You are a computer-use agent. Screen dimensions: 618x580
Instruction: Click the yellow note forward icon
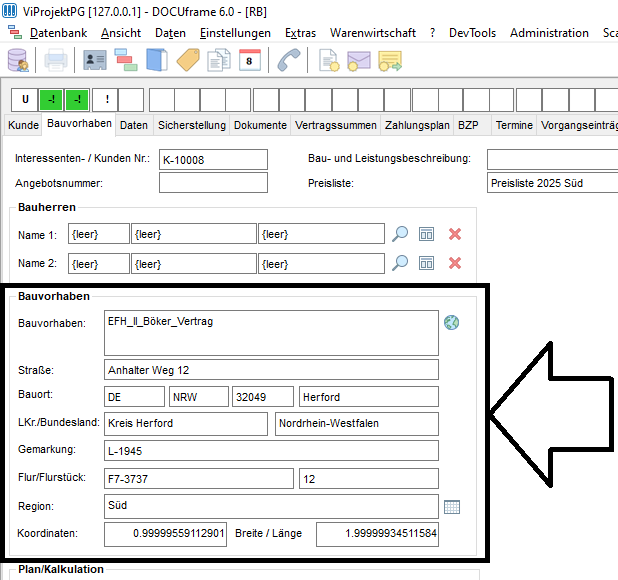[390, 61]
